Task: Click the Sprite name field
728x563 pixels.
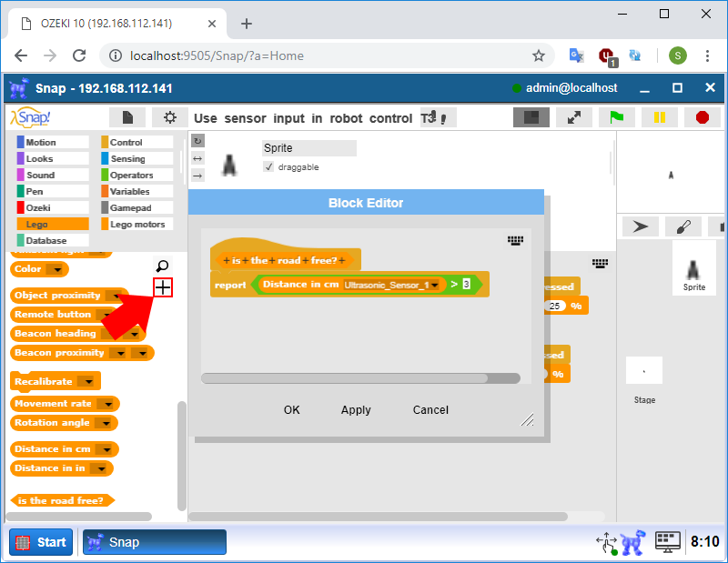Action: (x=309, y=148)
